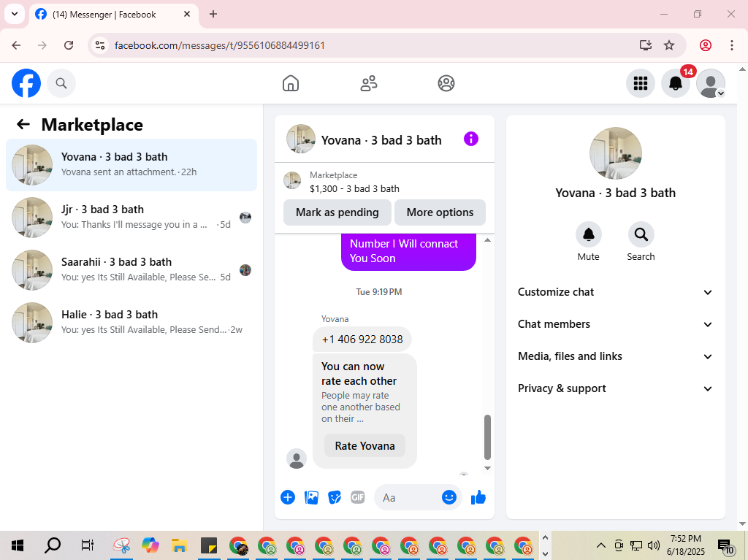748x560 pixels.
Task: Open Saarahii 3 bad 3 bath conversation
Action: tap(131, 270)
